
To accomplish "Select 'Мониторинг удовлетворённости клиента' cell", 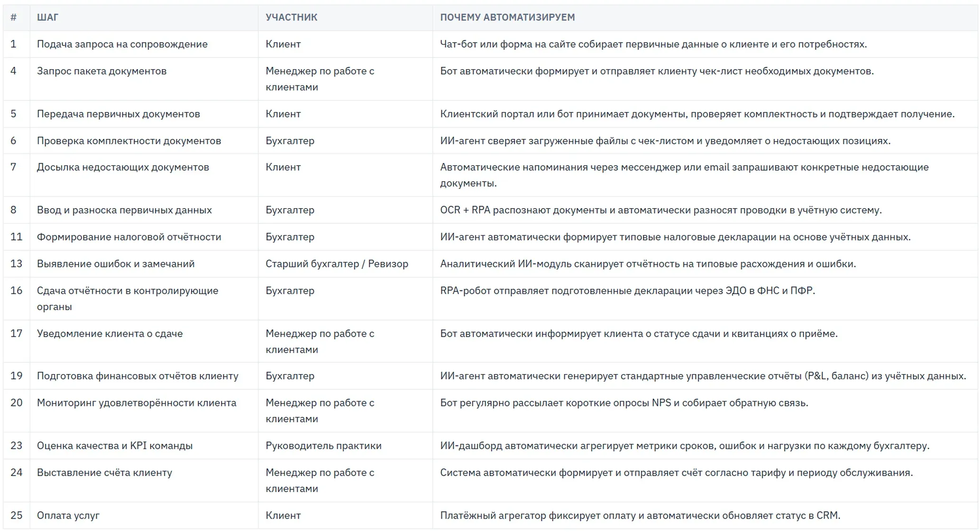I will pos(137,403).
